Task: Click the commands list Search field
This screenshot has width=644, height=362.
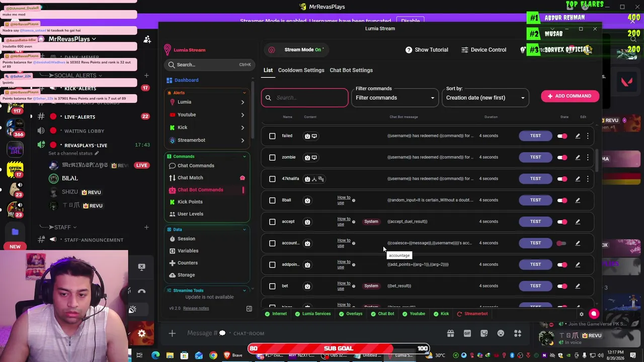Action: tap(305, 98)
